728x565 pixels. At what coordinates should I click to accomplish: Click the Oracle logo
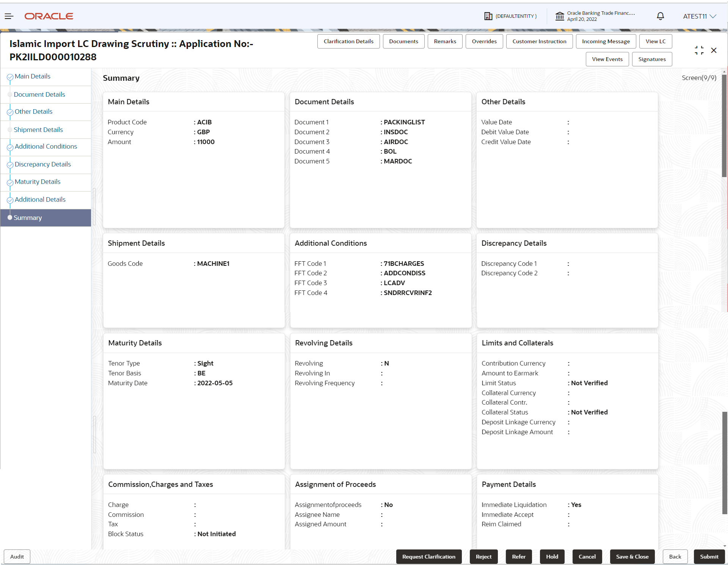click(49, 16)
